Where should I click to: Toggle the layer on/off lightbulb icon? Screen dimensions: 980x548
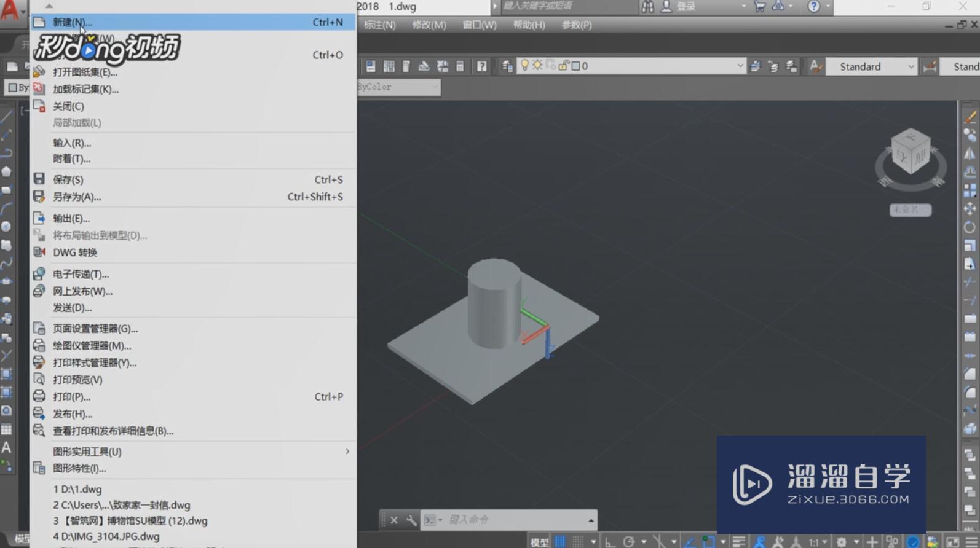[524, 66]
